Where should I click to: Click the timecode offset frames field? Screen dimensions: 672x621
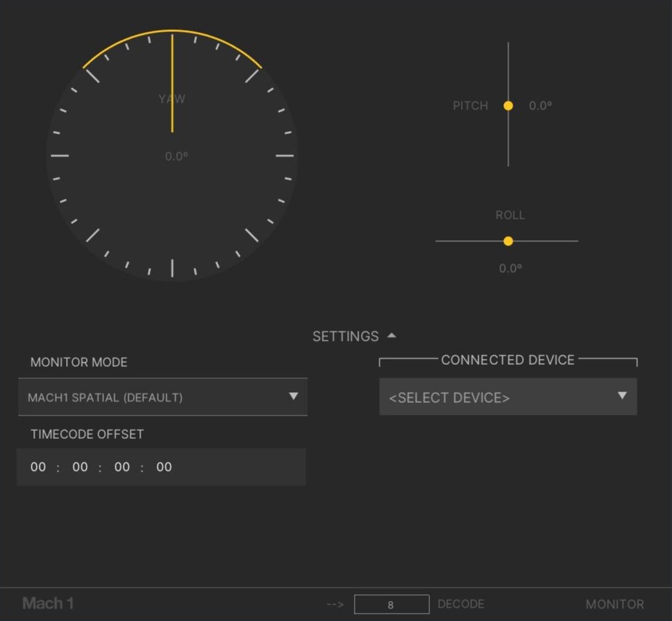coord(164,467)
